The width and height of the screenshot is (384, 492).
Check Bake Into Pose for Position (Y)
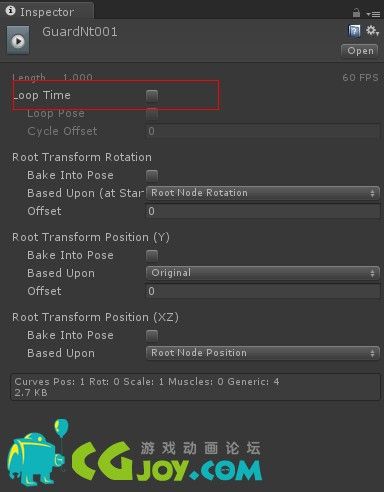152,256
